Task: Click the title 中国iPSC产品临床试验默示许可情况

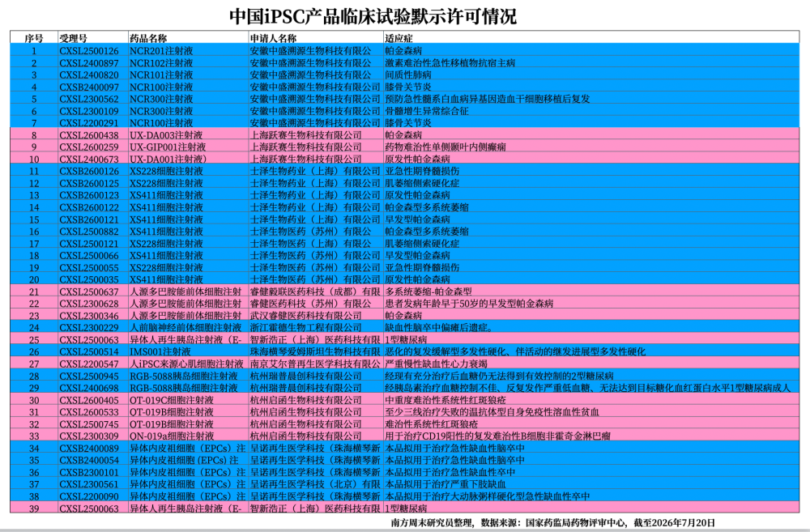Action: tap(373, 16)
